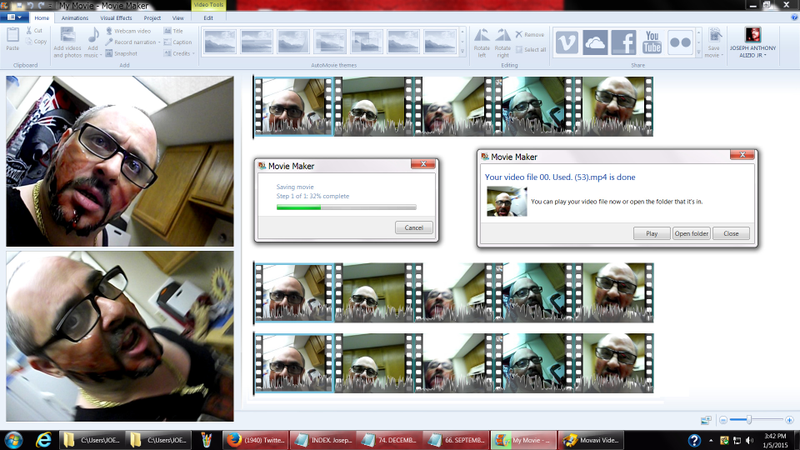Select the first AutoMovie theme thumbnail
800x450 pixels.
(220, 41)
